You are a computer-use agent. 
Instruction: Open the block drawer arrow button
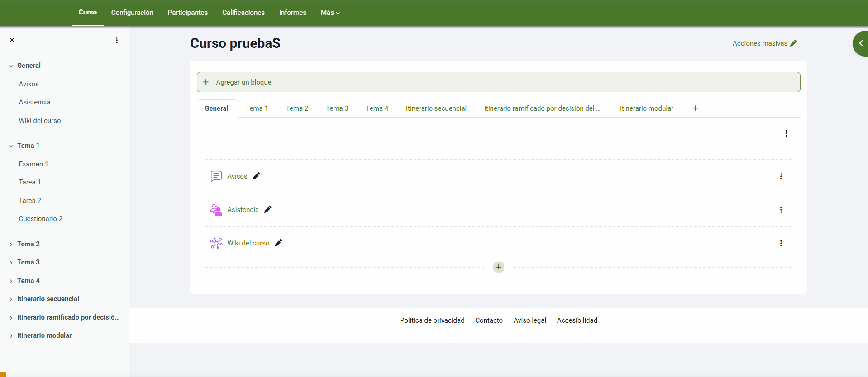[860, 43]
